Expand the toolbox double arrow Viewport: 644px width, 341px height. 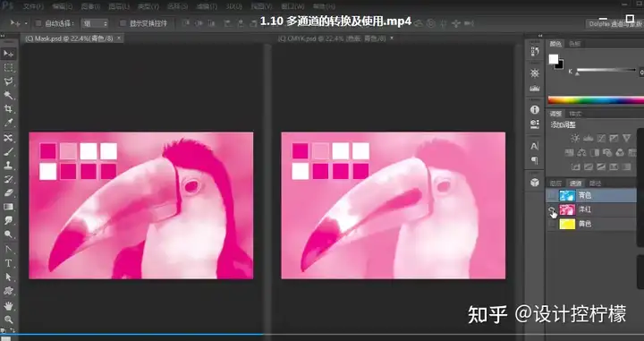pyautogui.click(x=3, y=36)
